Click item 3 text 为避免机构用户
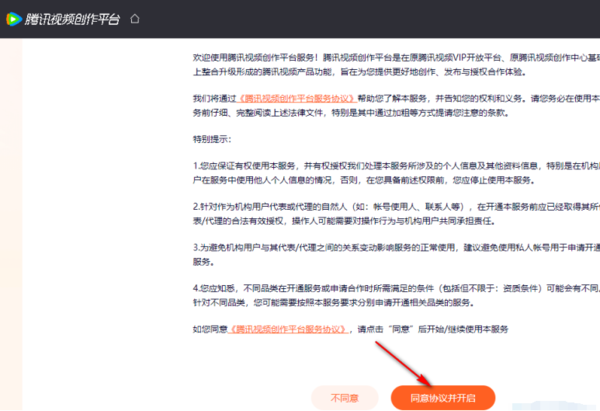Viewport: 600px width, 411px height. coord(396,254)
